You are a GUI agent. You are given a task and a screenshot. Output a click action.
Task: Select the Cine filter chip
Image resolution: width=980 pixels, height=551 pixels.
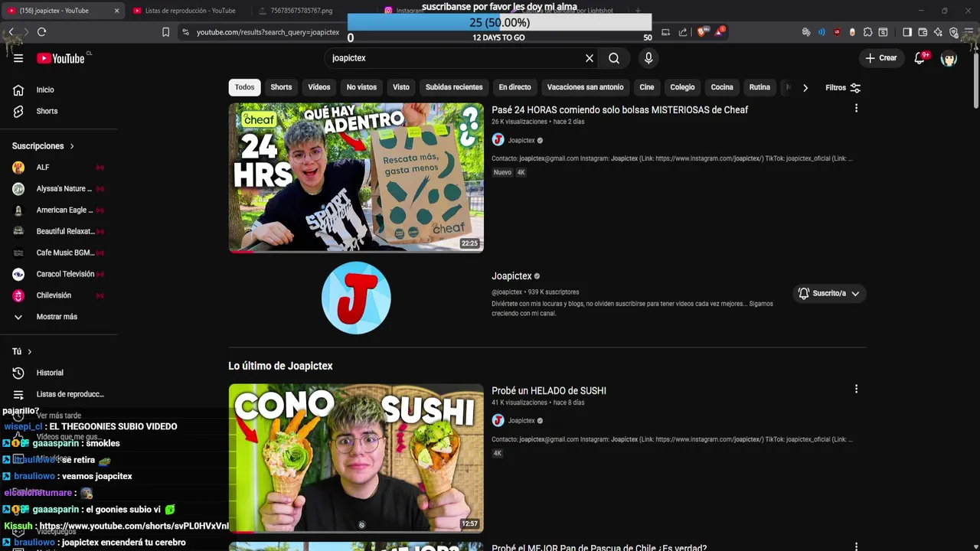[647, 87]
